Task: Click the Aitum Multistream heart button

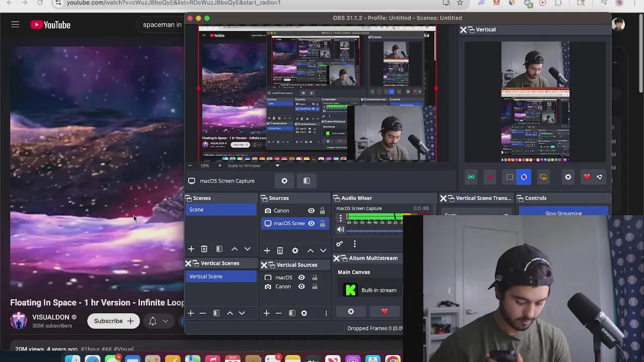Action: point(384,312)
